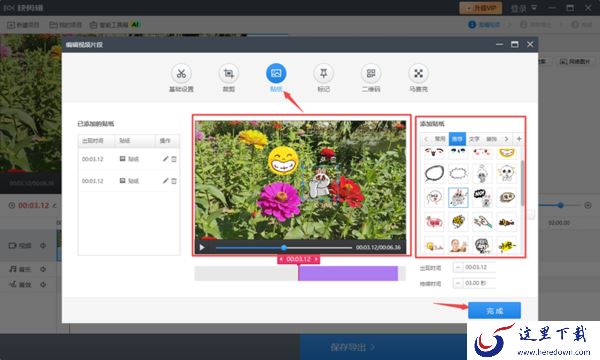Screen dimensions: 600x360
Task: Pick the oval speech bubble sticker
Action: 434,173
